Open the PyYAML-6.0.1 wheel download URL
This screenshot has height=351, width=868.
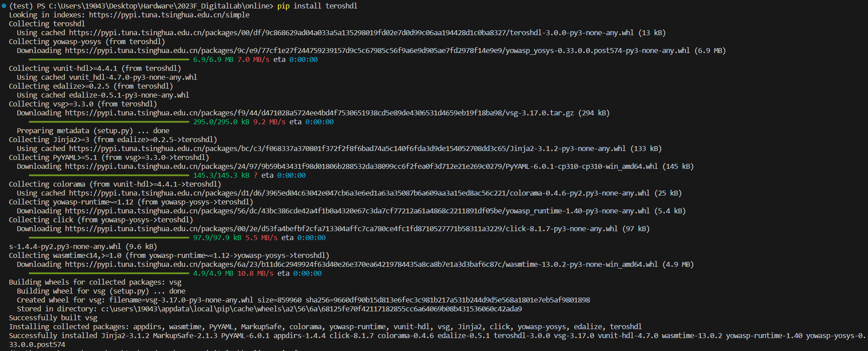click(x=361, y=166)
